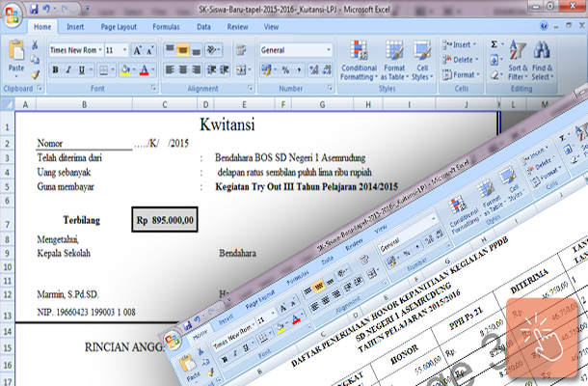
Task: Customize Quick Access Toolbar arrow
Action: click(x=87, y=9)
